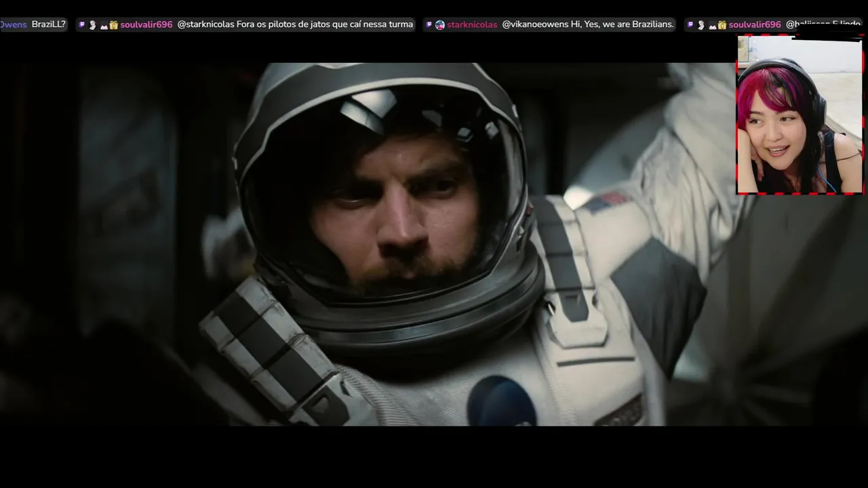The image size is (868, 488).
Task: Click the crown badge in the 'pilotos de jatos' message
Action: (x=104, y=26)
